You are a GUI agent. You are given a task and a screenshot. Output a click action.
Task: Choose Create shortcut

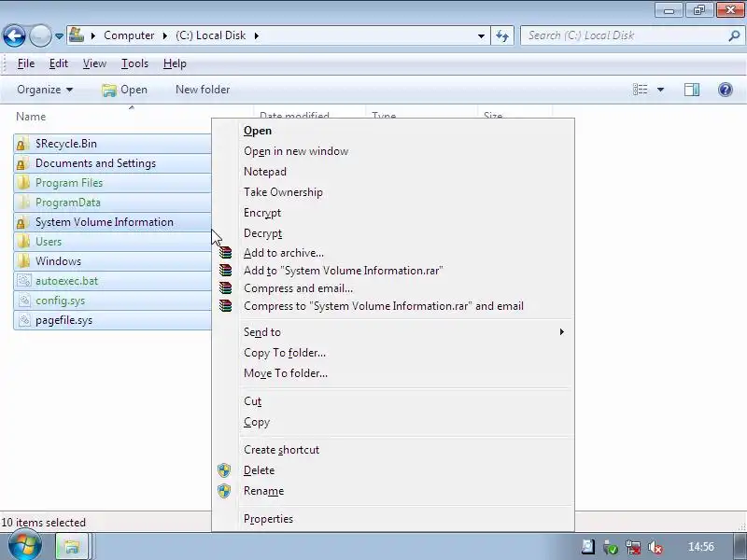tap(393, 450)
